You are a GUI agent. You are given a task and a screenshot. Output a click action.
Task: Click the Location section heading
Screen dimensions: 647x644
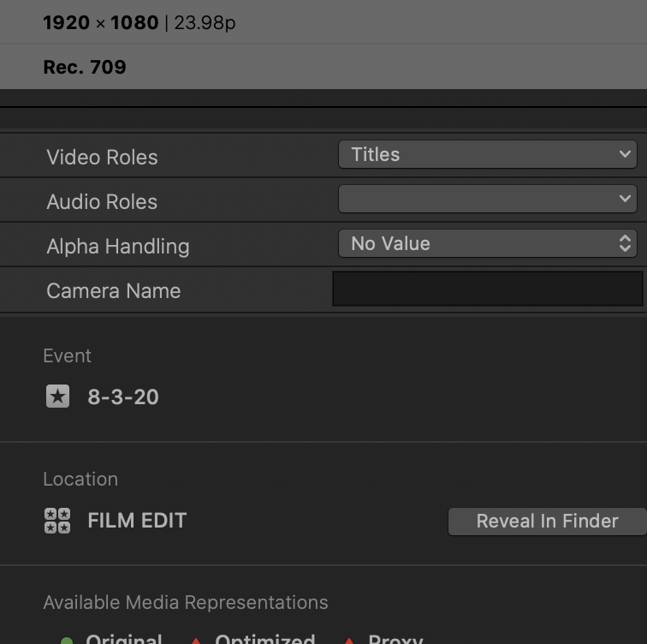click(x=80, y=480)
